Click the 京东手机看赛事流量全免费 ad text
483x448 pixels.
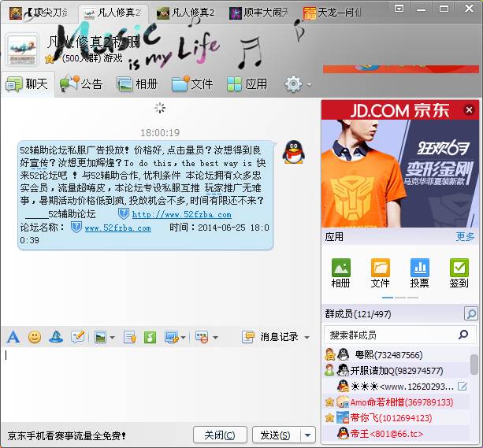tap(67, 435)
